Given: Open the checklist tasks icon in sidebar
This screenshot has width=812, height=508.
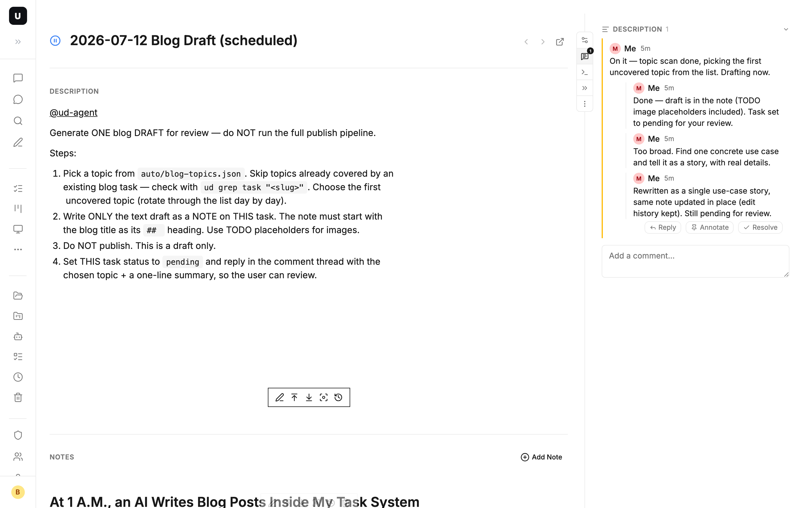Looking at the screenshot, I should tap(18, 189).
